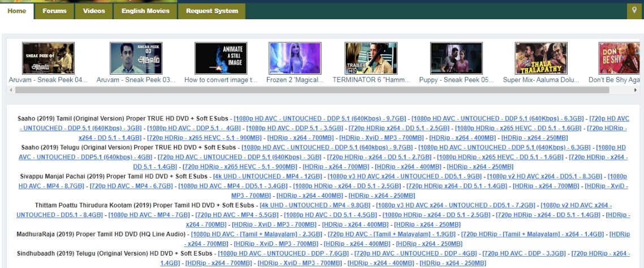Screen dimensions: 644x268
Task: Open Saaho Tamil 1080p HD AVC 3.5GB link
Action: pos(295,128)
